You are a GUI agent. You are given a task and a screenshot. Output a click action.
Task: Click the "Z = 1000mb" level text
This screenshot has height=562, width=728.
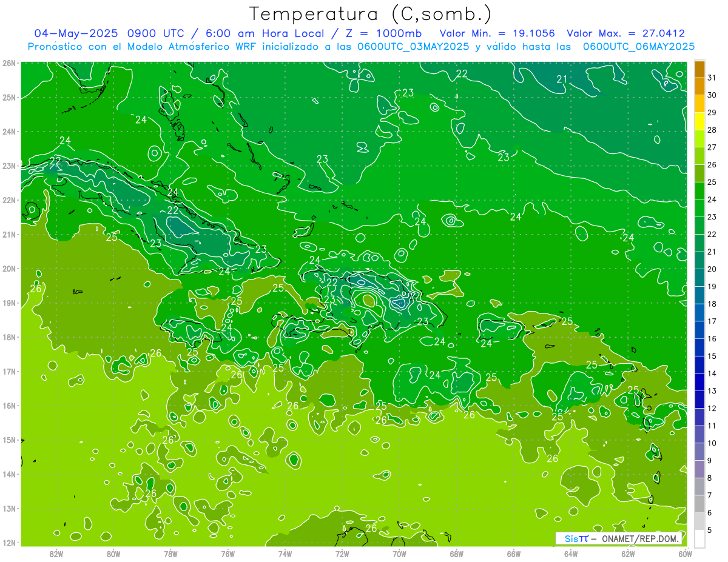(x=382, y=33)
